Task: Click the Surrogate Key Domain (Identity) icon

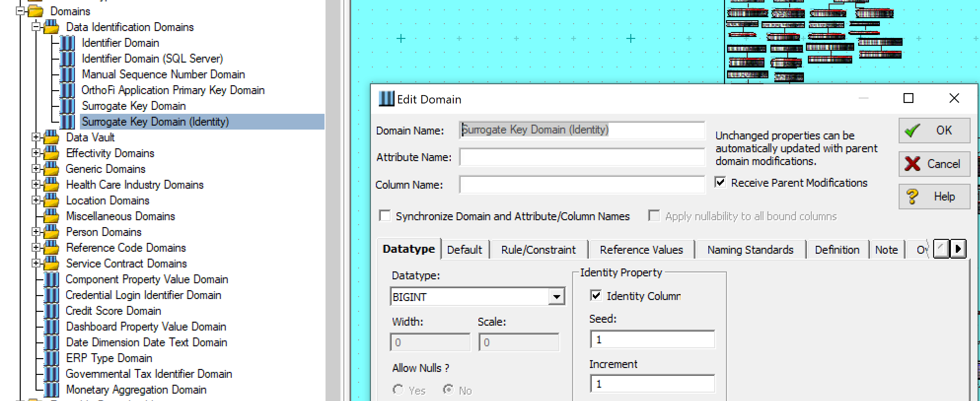Action: click(67, 122)
